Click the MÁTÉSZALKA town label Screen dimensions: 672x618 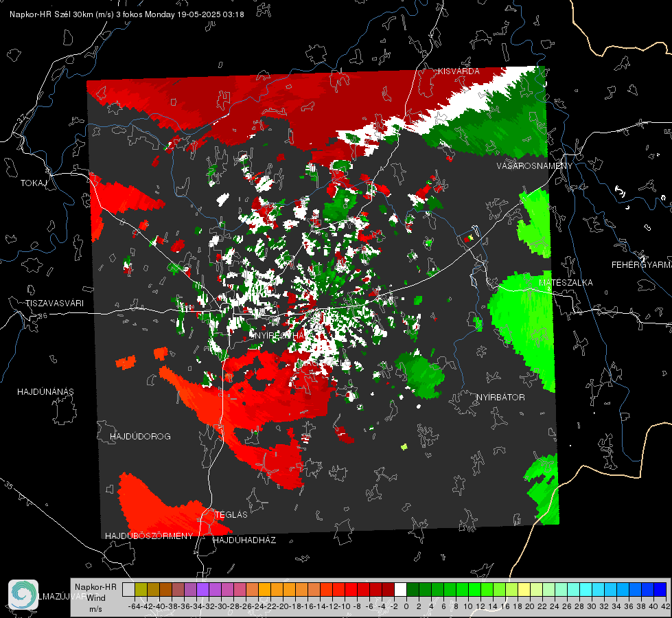(x=566, y=283)
